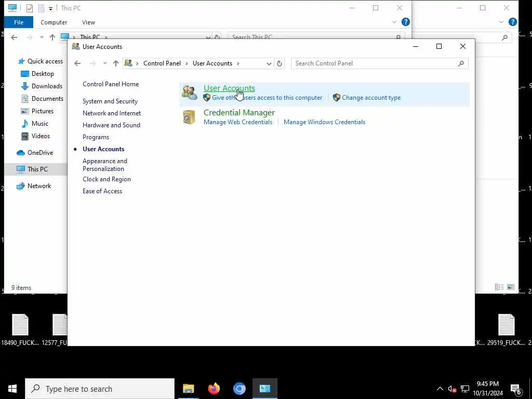Viewport: 532px width, 399px height.
Task: Click the Help icon in the rightmost background window
Action: 513,22
